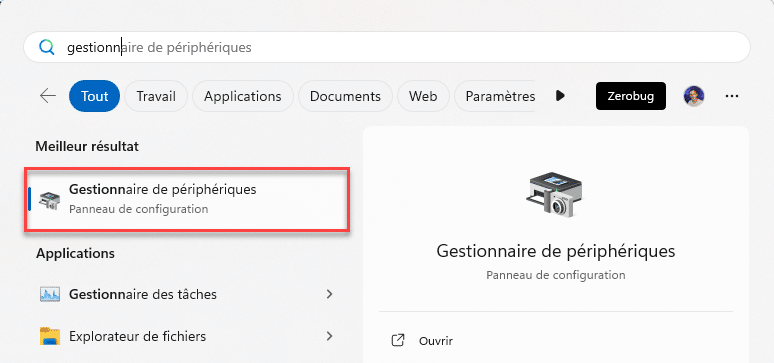Switch to the Paramètres filter tab
This screenshot has height=363, width=774.
495,96
